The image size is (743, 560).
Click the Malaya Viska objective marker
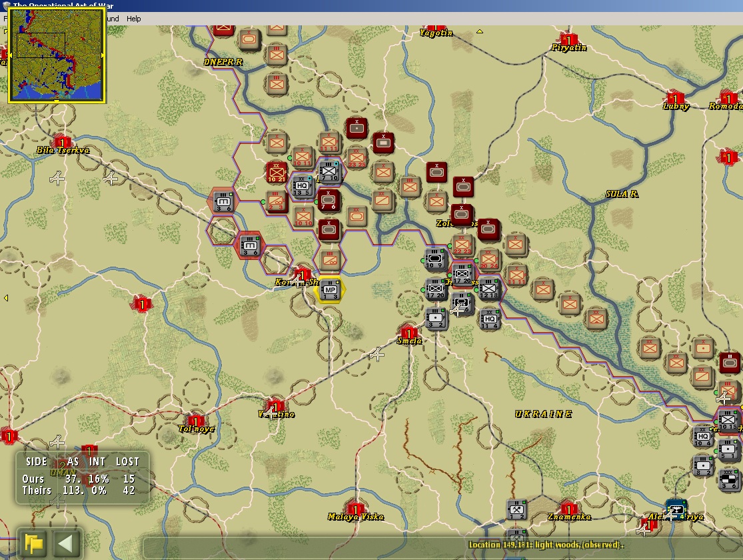pyautogui.click(x=355, y=509)
